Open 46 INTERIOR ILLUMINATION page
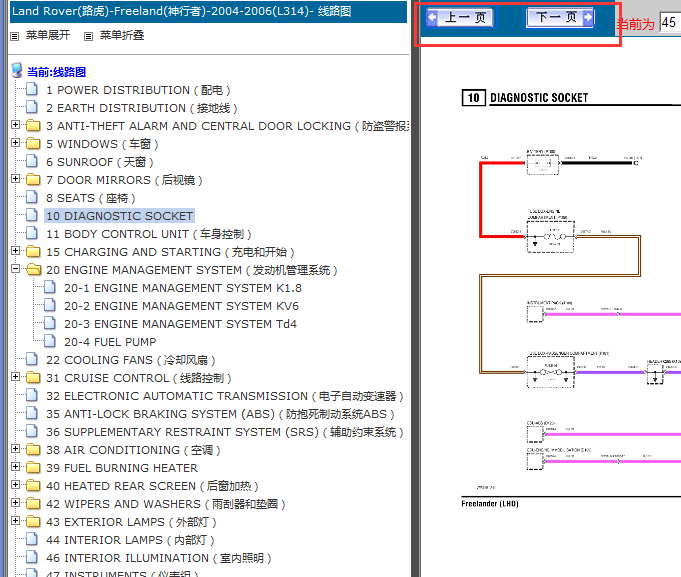The width and height of the screenshot is (681, 577). point(159,558)
